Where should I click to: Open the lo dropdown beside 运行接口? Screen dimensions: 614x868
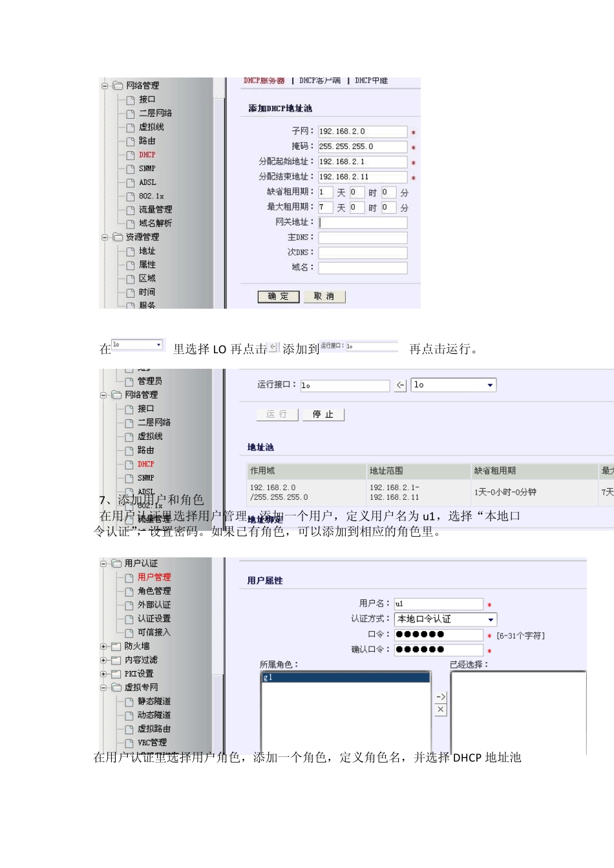[x=454, y=385]
